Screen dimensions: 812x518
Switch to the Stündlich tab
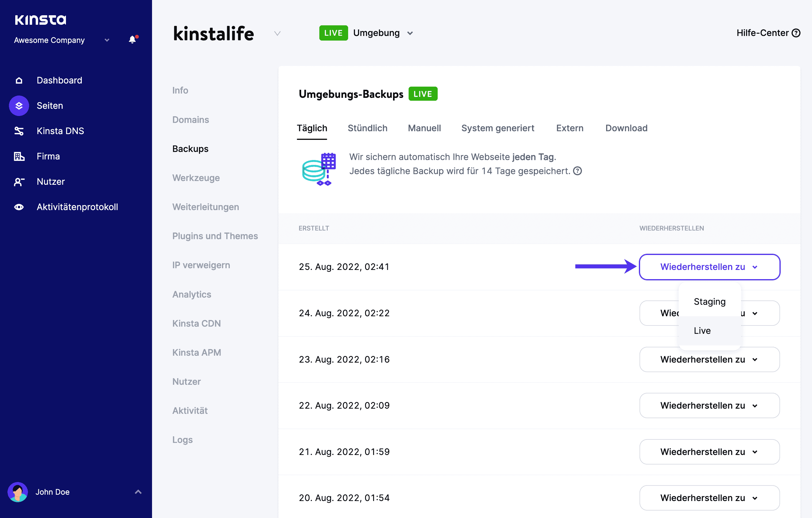(x=367, y=128)
